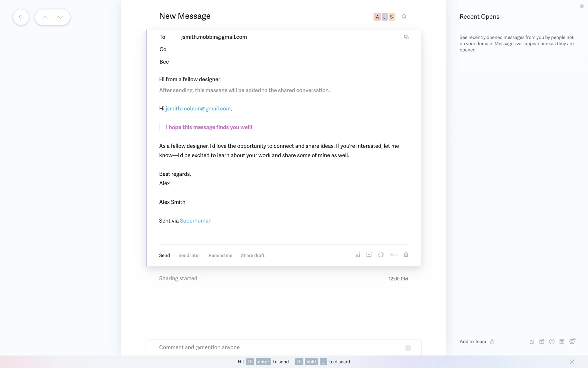Click the back arrow button
588x368 pixels.
[21, 17]
